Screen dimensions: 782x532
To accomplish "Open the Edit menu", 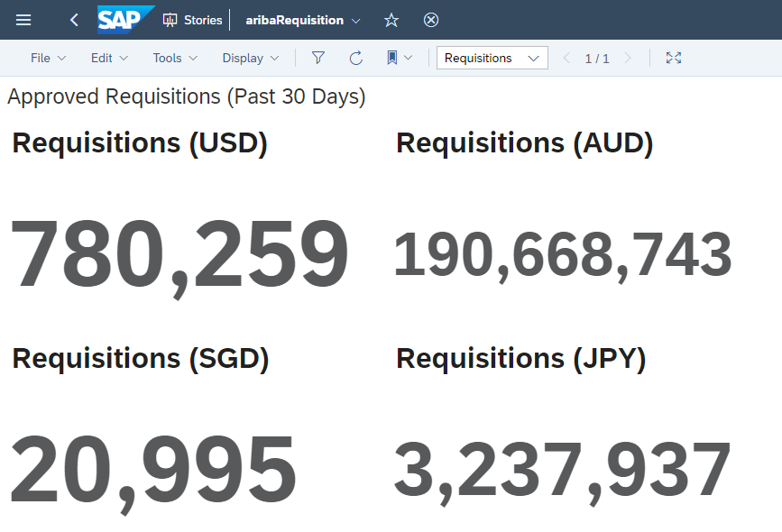I will [x=109, y=58].
